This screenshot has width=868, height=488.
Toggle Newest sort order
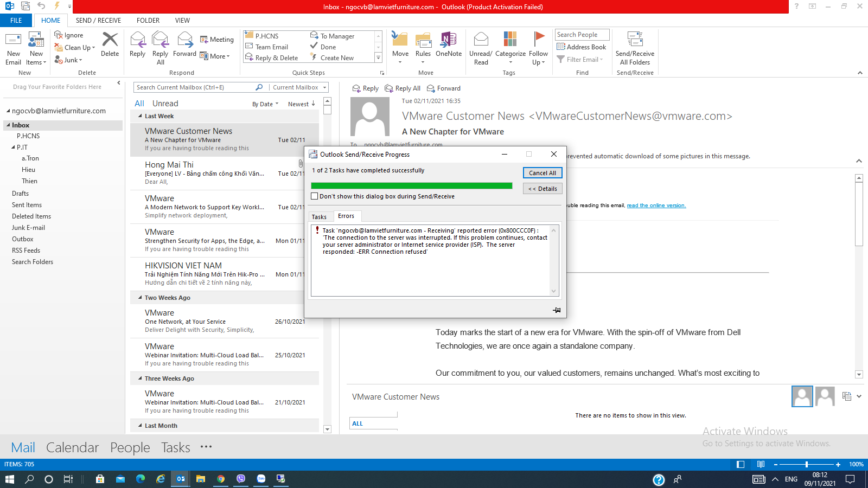pos(302,104)
